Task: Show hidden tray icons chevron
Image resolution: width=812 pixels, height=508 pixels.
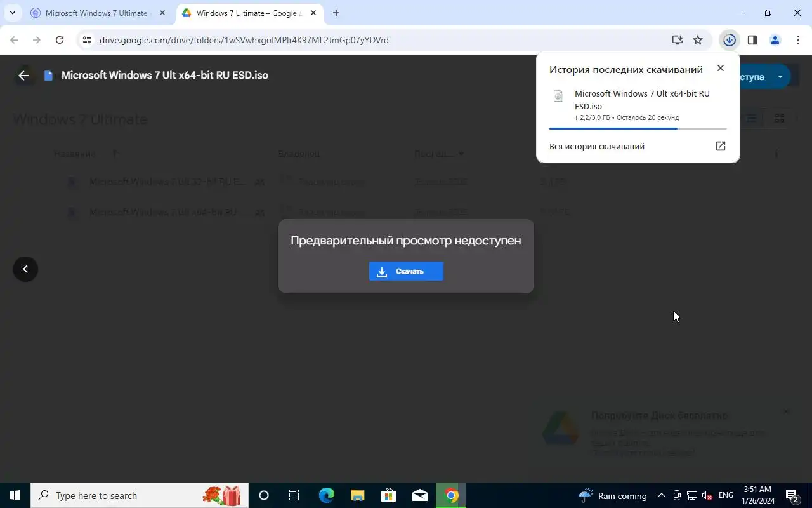Action: coord(661,495)
